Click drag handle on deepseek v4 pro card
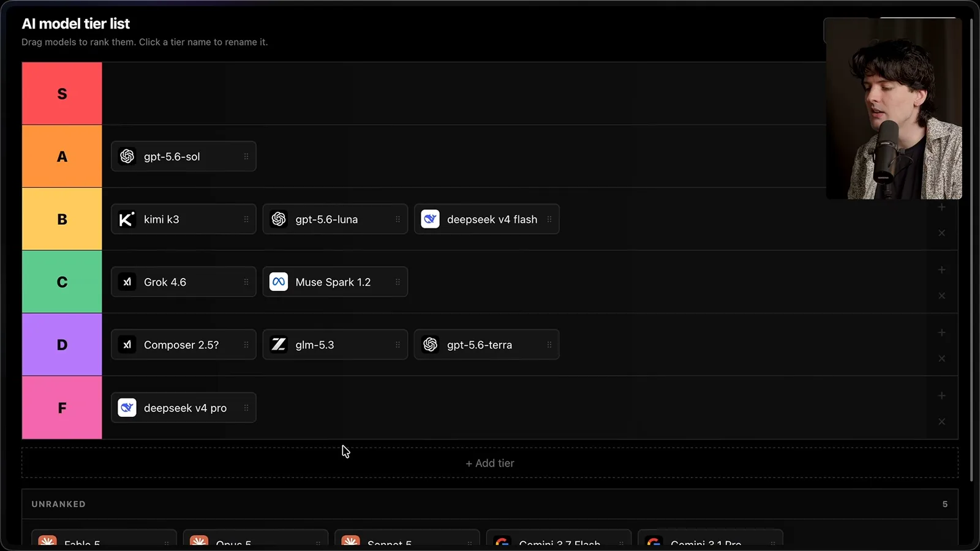980x551 pixels. [x=246, y=408]
